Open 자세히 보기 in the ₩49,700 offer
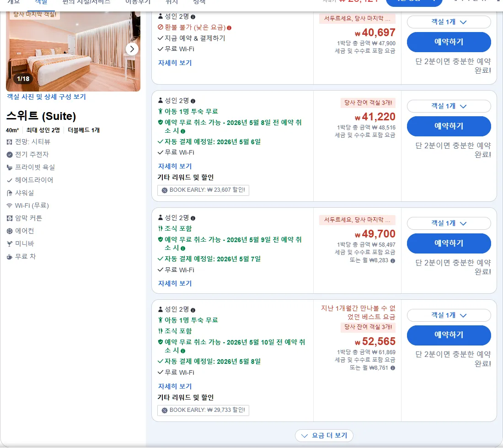 tap(175, 283)
